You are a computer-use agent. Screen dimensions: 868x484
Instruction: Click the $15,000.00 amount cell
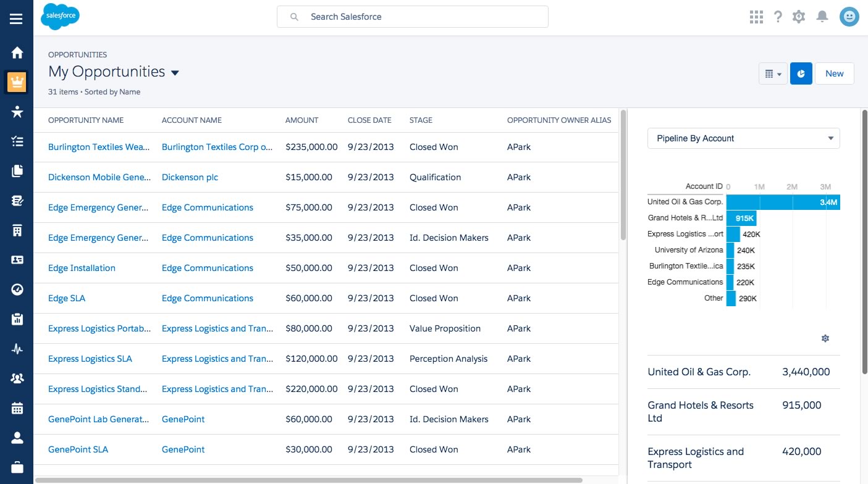[309, 177]
